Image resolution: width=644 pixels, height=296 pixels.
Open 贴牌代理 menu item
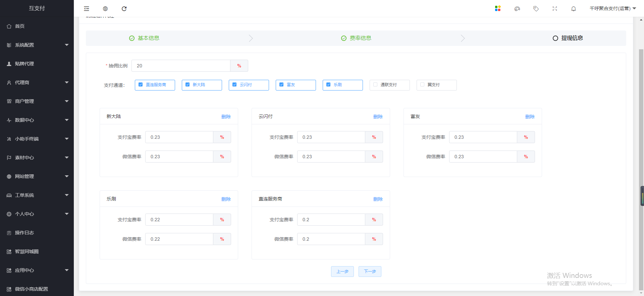tap(37, 64)
